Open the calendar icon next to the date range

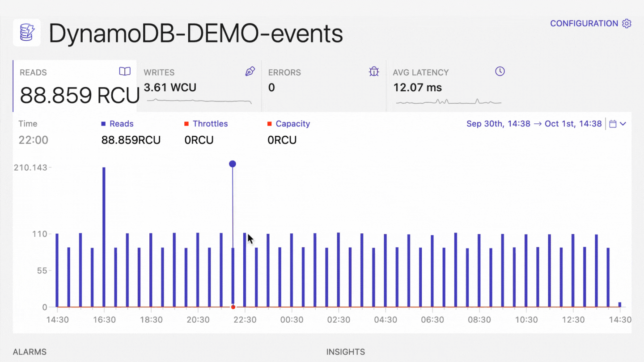point(613,124)
